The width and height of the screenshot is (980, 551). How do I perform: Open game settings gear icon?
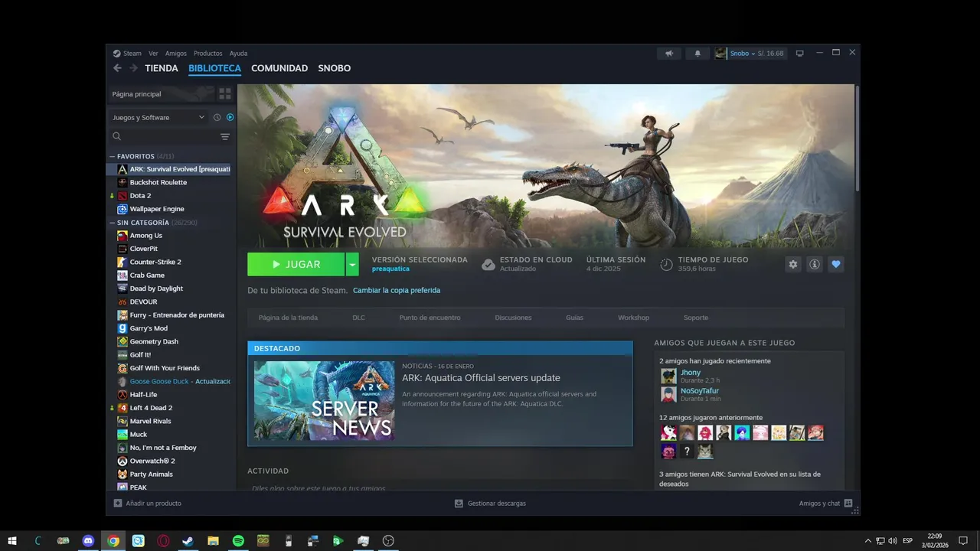tap(793, 264)
